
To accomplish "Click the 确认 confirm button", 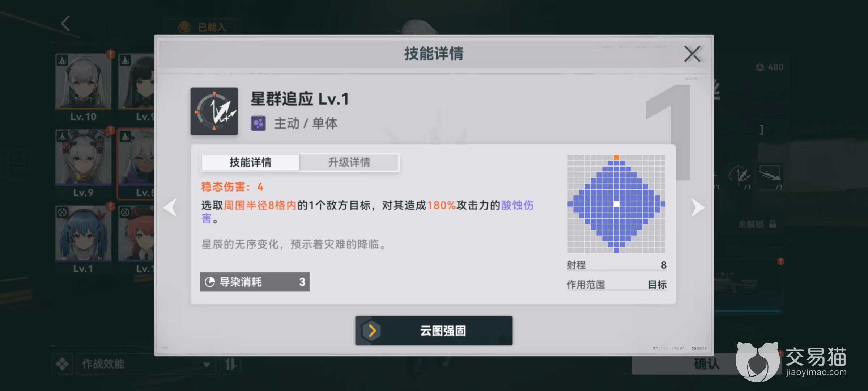I will 706,364.
